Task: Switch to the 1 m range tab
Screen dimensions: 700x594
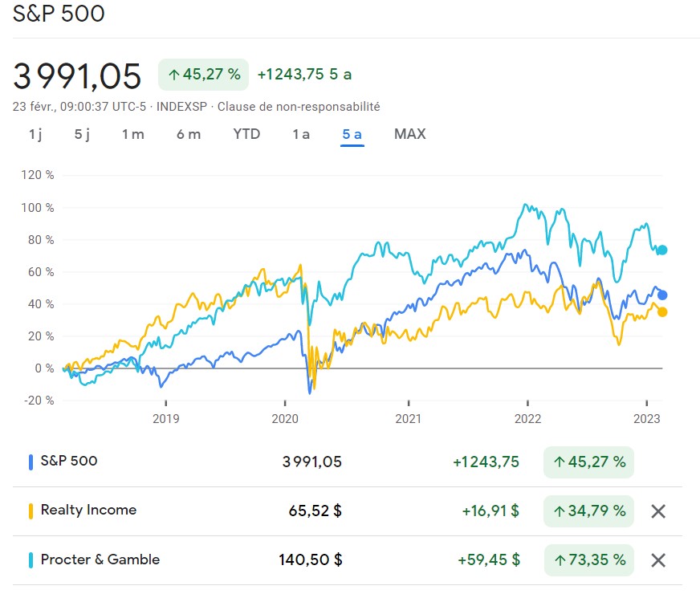Action: [133, 134]
